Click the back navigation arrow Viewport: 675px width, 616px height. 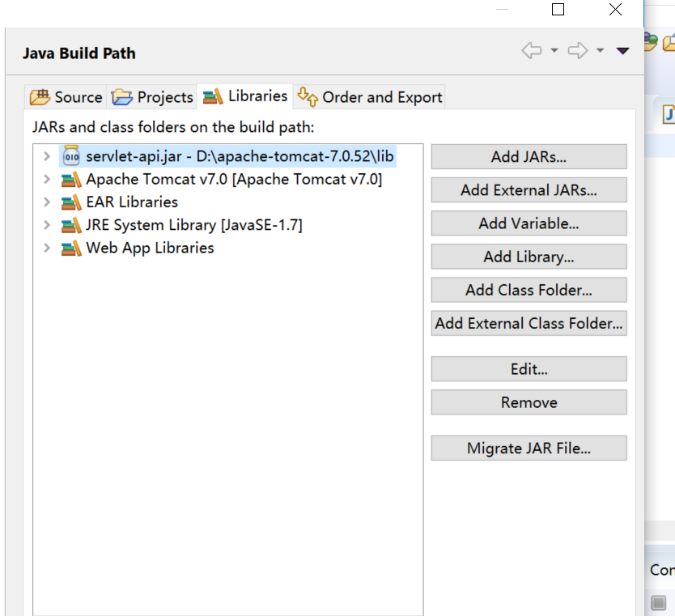(x=532, y=49)
